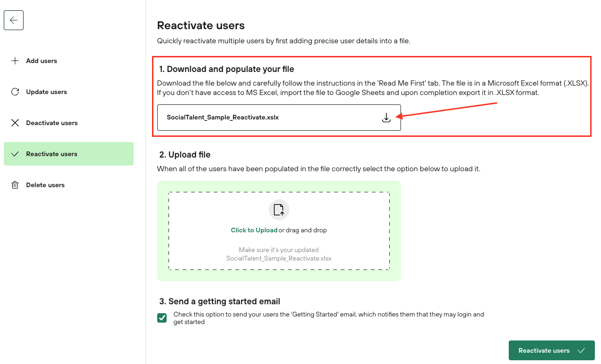
Task: Open the Add users menu item
Action: tap(41, 61)
